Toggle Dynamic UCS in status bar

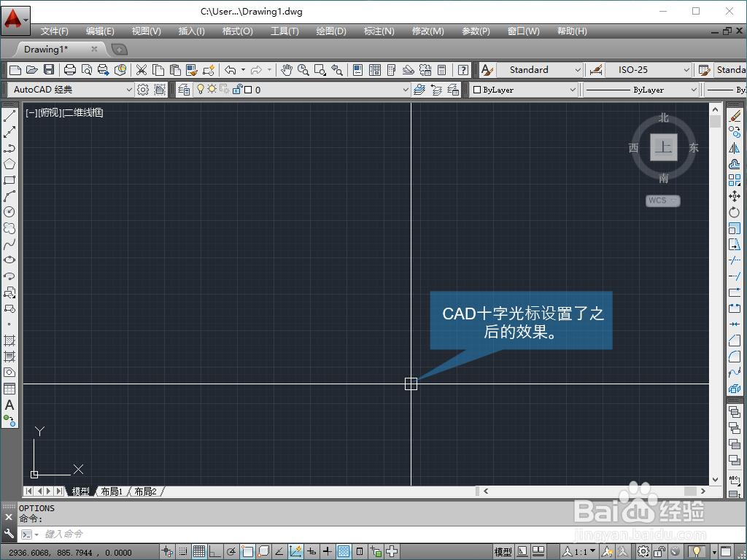[295, 552]
